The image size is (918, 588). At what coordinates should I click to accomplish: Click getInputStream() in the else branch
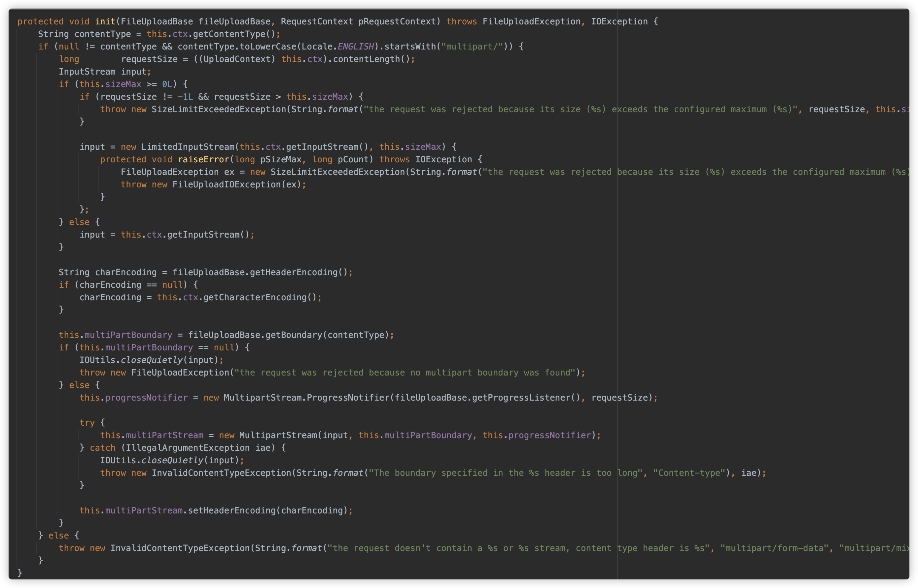click(209, 234)
